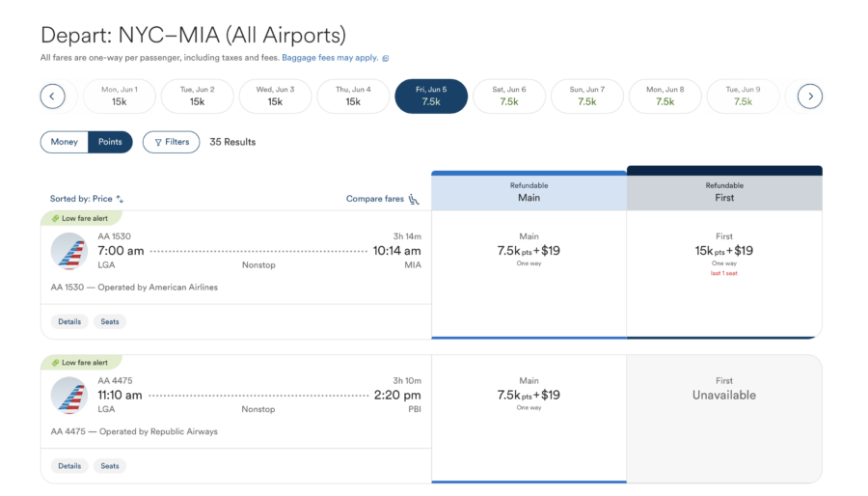
Task: Click the Refundable Main column header
Action: point(529,191)
